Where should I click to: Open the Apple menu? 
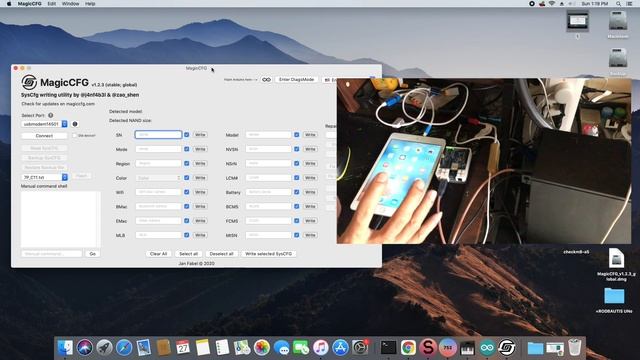click(x=8, y=4)
